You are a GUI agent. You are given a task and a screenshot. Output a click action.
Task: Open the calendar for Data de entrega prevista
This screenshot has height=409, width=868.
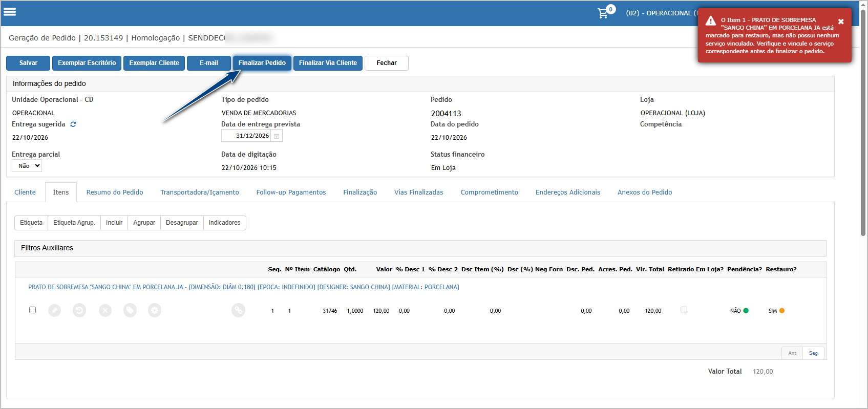(x=277, y=136)
